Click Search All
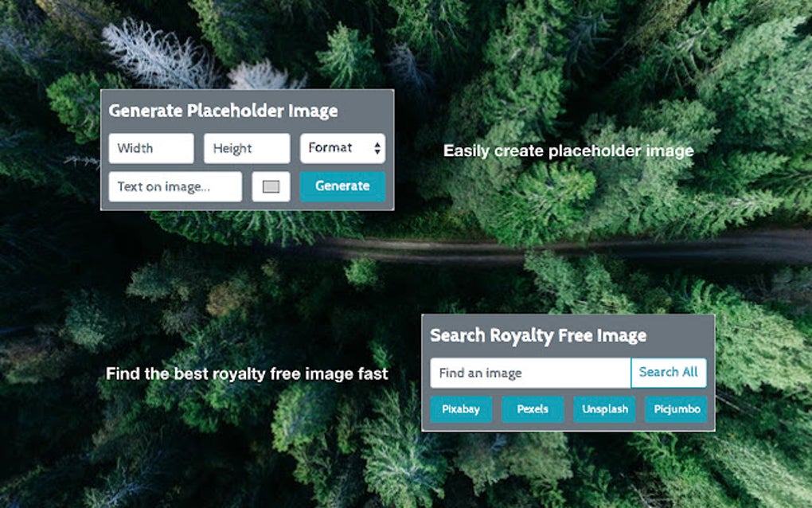812x508 pixels. 669,373
